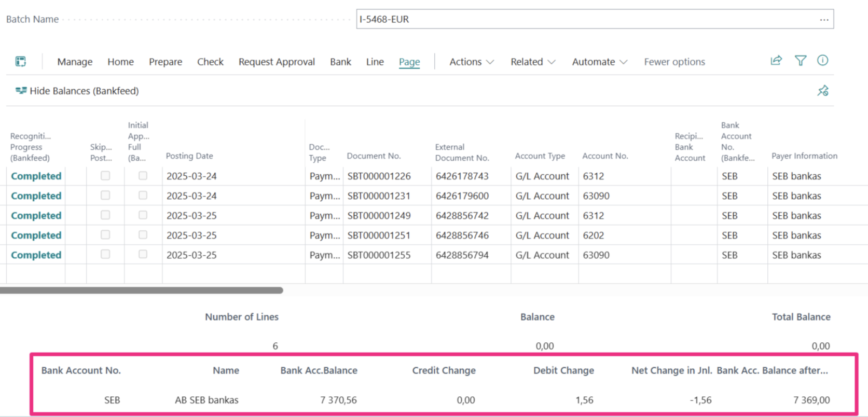This screenshot has height=417, width=868.
Task: Click the Hide Balances (Bankfeed) icon
Action: pos(21,91)
